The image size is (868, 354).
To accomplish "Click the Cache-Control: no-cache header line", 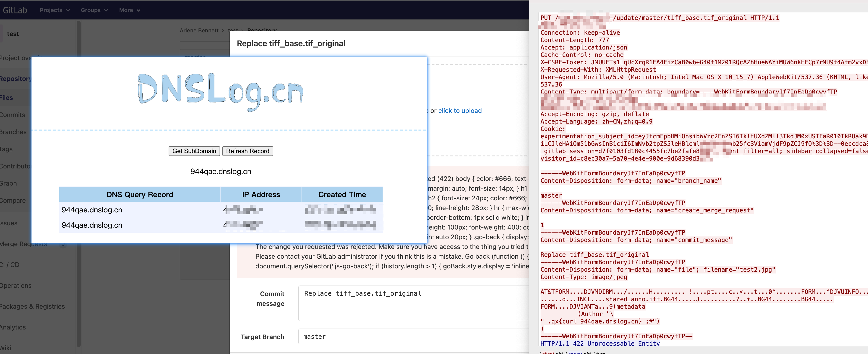I will click(x=582, y=55).
